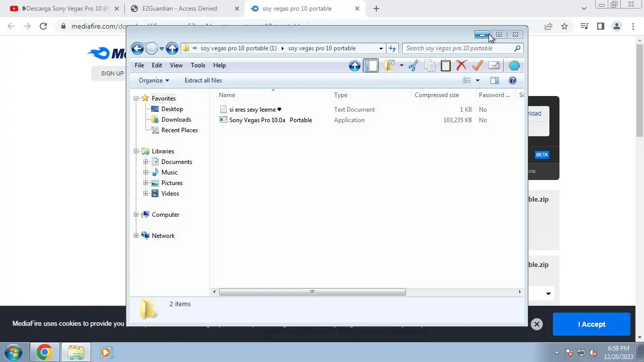The image size is (644, 362).
Task: Collapse the Libraries tree node
Action: [x=136, y=151]
